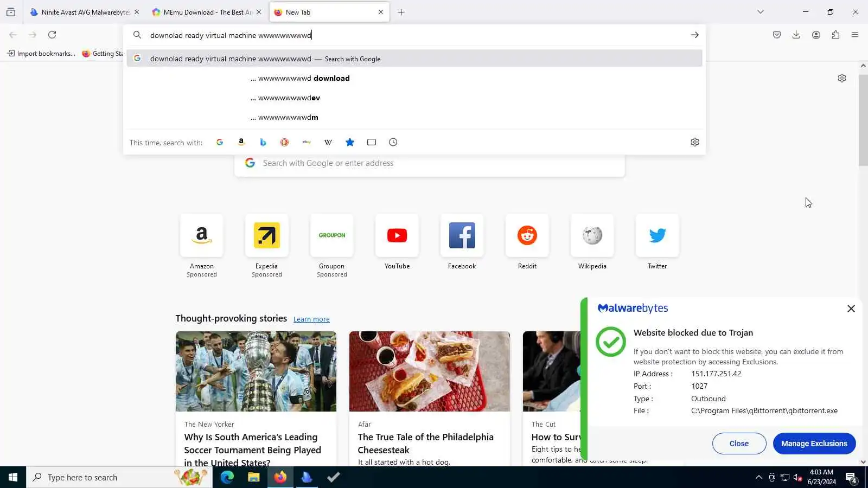Open the Extensions puzzle icon

pos(835,35)
